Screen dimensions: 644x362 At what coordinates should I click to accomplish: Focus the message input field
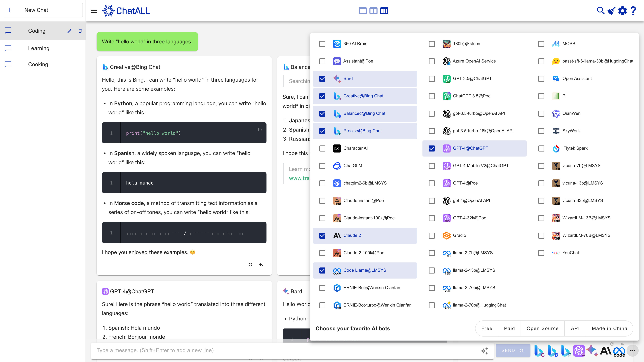(x=285, y=350)
